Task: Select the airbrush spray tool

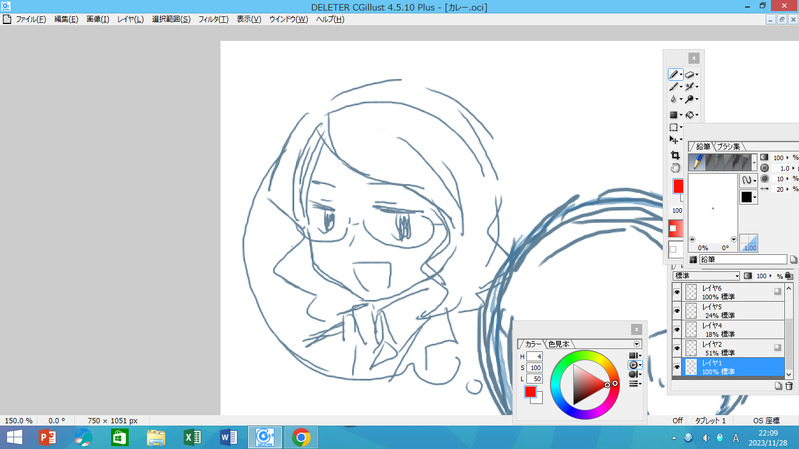Action: click(x=689, y=87)
